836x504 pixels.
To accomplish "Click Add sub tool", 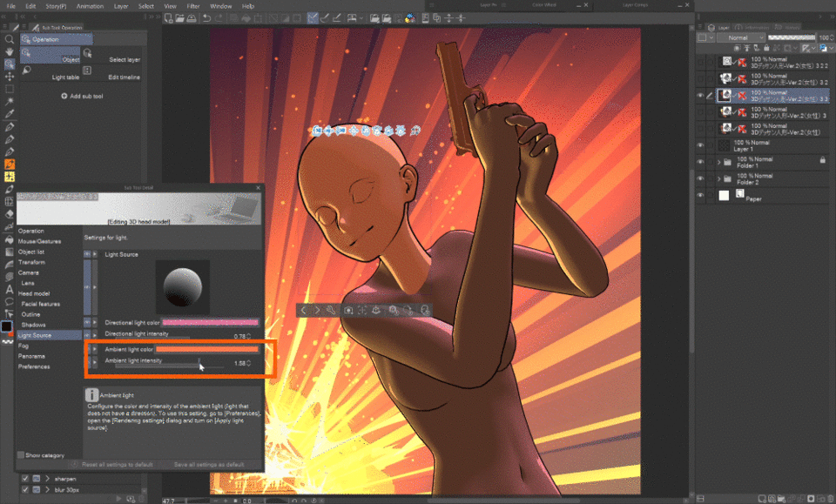I will point(82,96).
